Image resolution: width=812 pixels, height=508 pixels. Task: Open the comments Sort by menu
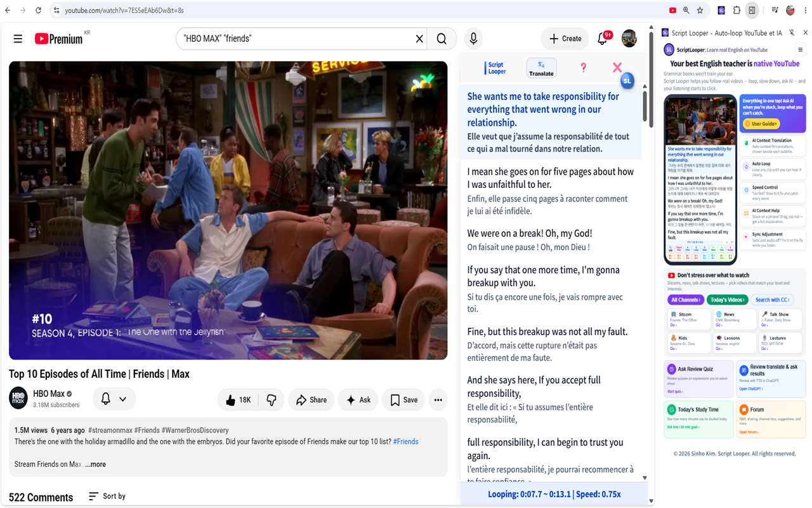tap(107, 496)
